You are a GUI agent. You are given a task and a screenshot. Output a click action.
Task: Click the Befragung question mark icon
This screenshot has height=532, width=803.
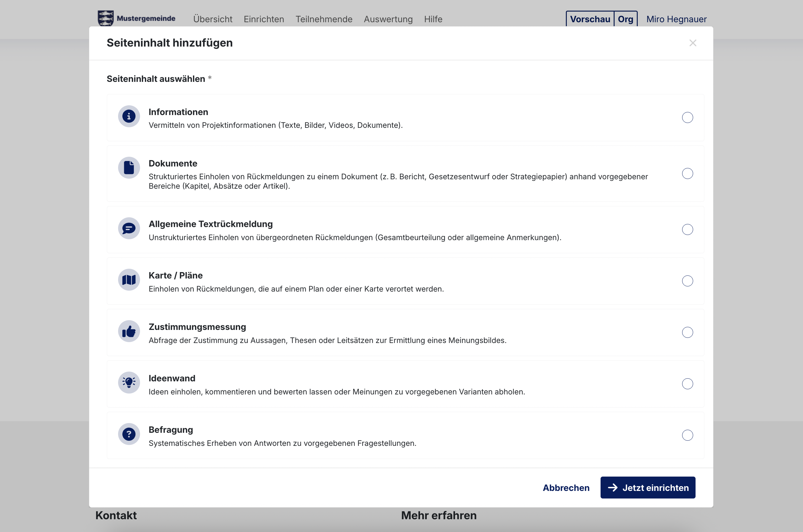[x=129, y=434]
